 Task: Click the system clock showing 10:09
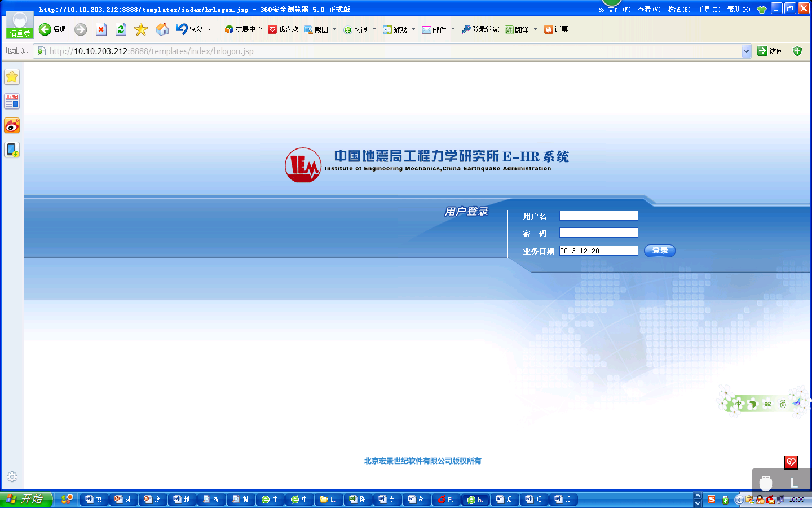pos(797,500)
